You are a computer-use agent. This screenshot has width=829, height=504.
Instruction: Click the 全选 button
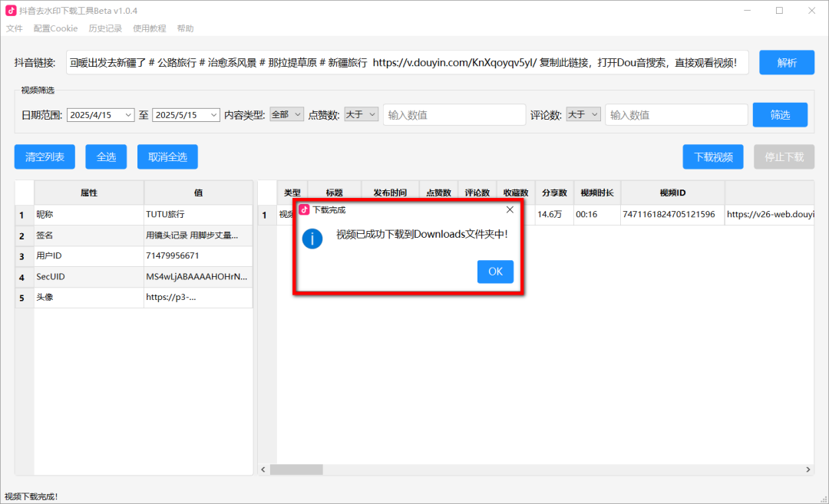click(106, 157)
